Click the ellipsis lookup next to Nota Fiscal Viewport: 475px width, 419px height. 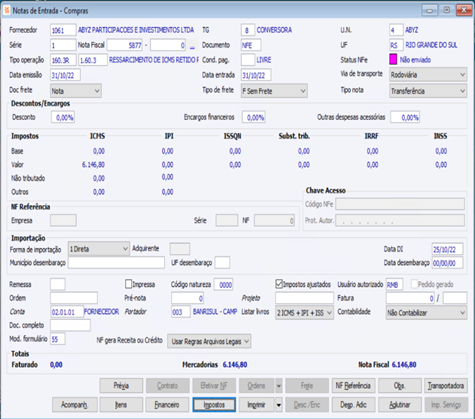point(192,45)
